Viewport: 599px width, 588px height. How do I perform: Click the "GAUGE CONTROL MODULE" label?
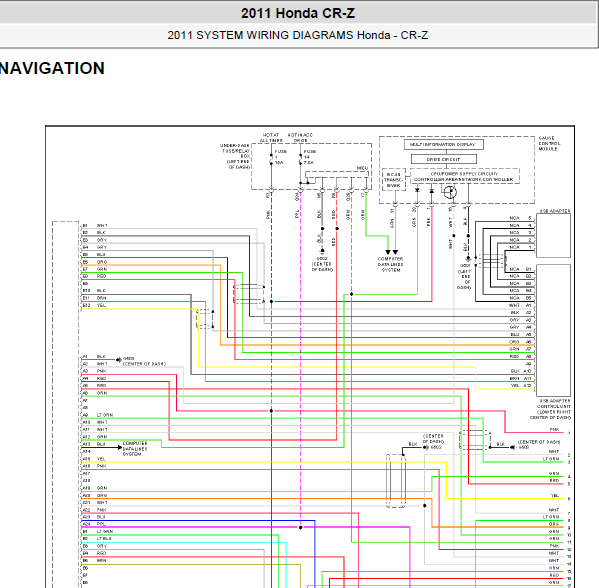point(549,143)
